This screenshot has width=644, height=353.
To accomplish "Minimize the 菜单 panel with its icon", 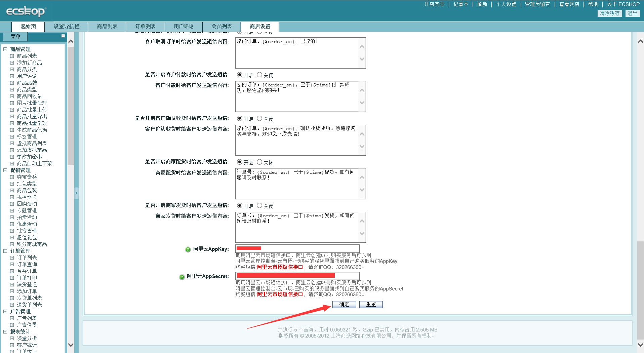I will click(x=63, y=36).
